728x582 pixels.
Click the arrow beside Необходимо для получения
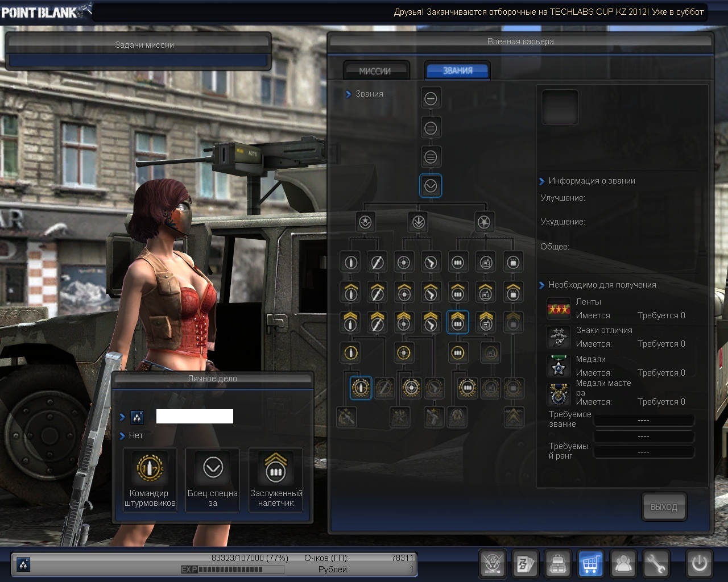(541, 285)
